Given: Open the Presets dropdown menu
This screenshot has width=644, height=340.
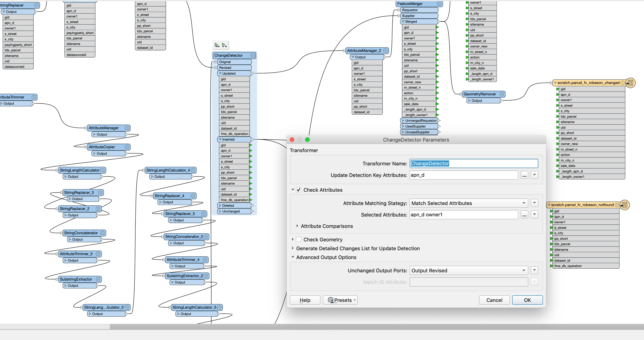Looking at the screenshot, I should pyautogui.click(x=340, y=300).
